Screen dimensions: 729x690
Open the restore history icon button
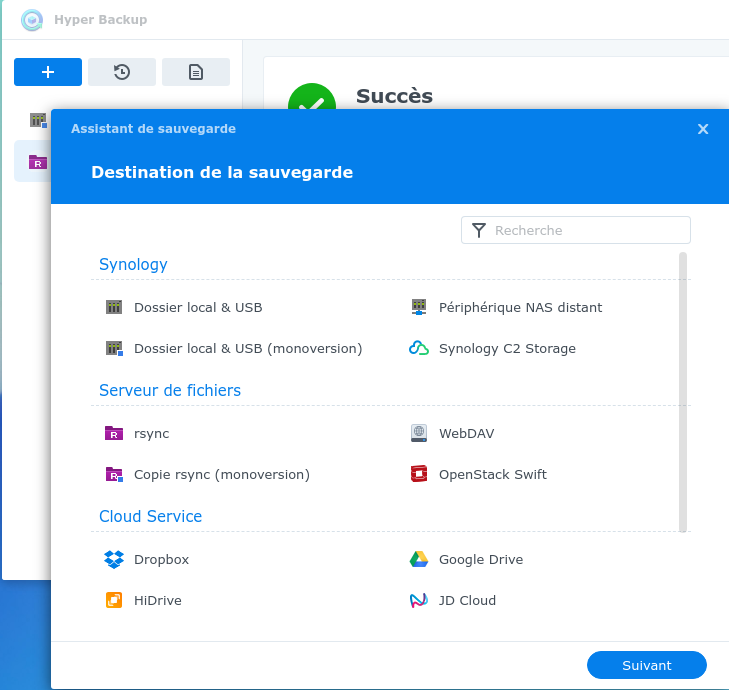point(122,72)
